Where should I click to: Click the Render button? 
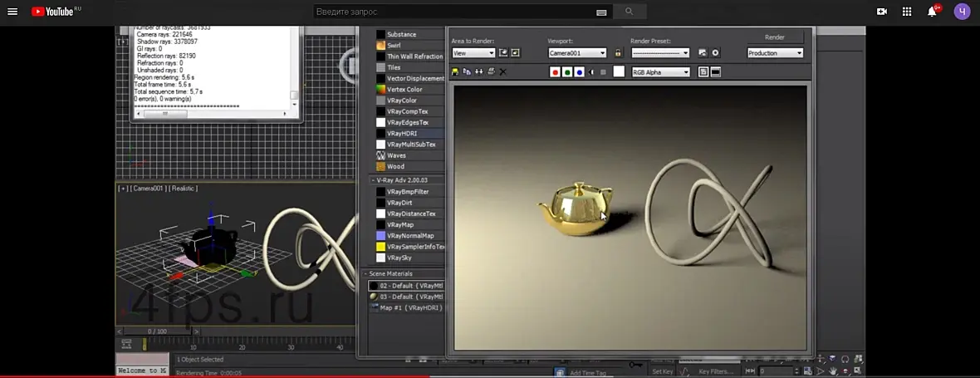[775, 37]
